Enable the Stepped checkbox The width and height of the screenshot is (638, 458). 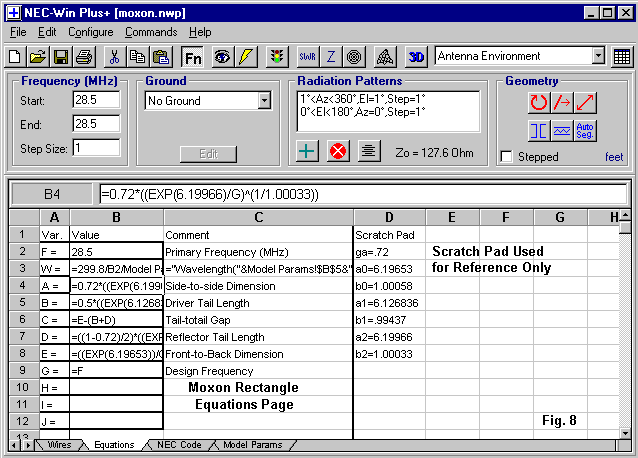tap(507, 157)
